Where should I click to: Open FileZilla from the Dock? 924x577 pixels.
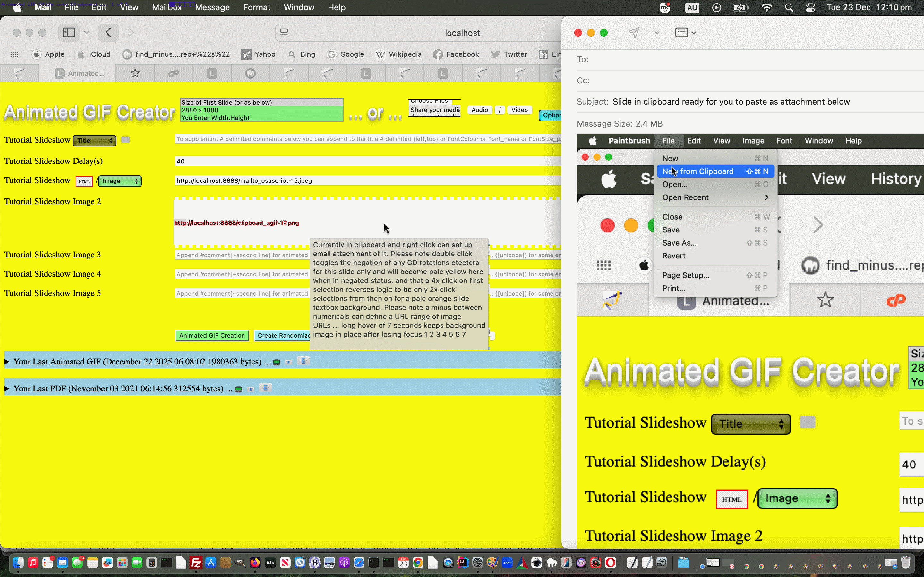[x=196, y=563]
